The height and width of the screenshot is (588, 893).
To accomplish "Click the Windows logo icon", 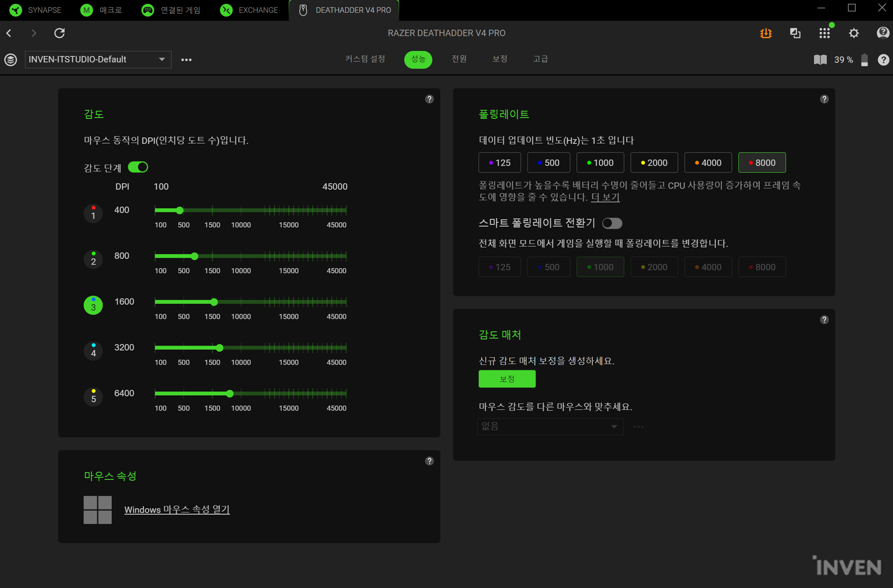I will (97, 510).
